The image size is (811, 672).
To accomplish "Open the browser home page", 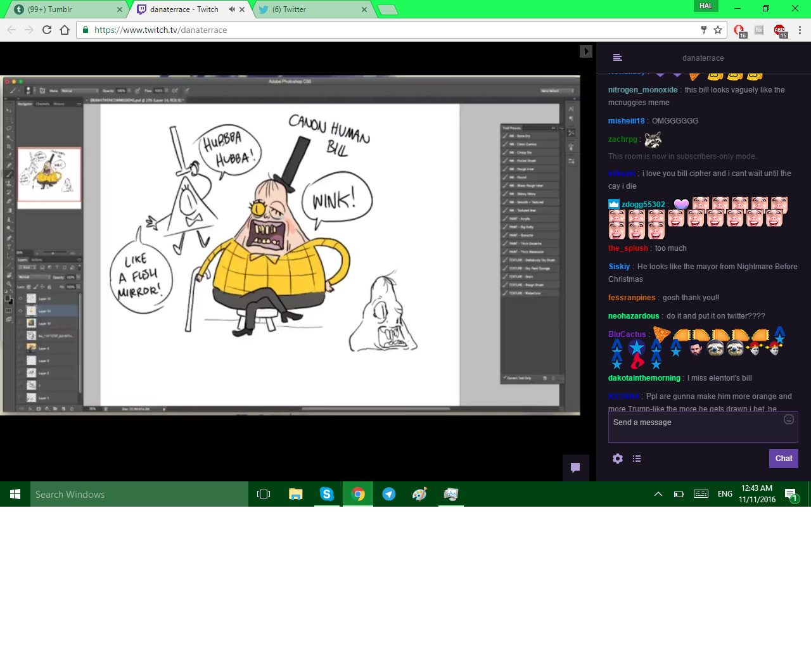I will pyautogui.click(x=65, y=30).
